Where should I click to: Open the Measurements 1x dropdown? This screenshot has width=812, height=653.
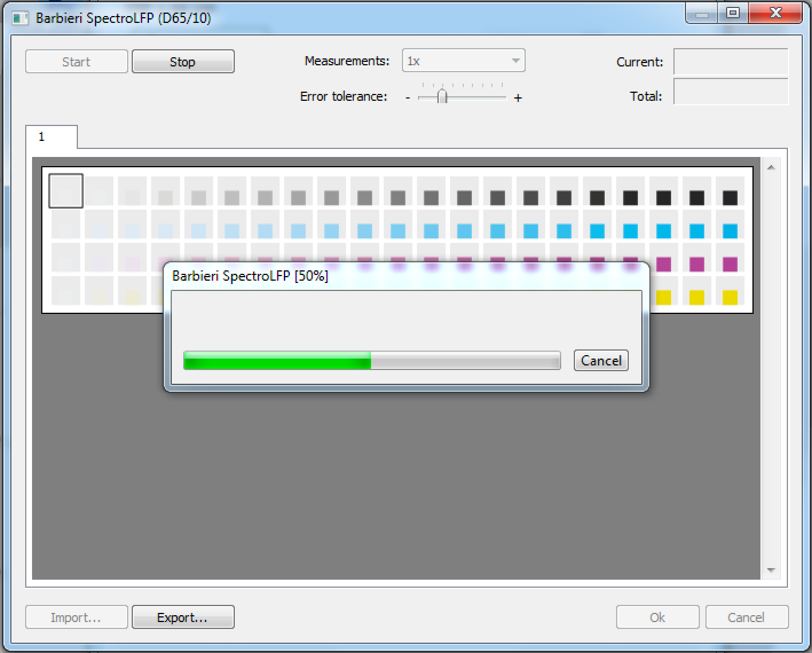[x=463, y=61]
